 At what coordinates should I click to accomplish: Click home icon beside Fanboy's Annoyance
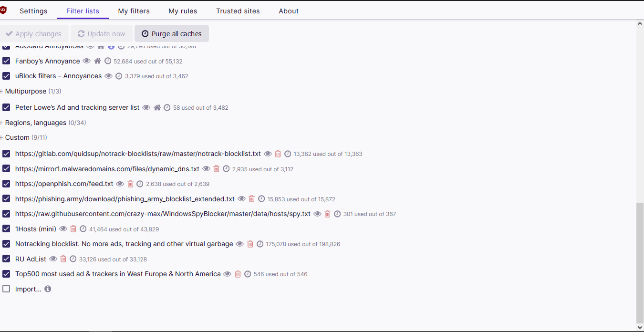tap(97, 61)
